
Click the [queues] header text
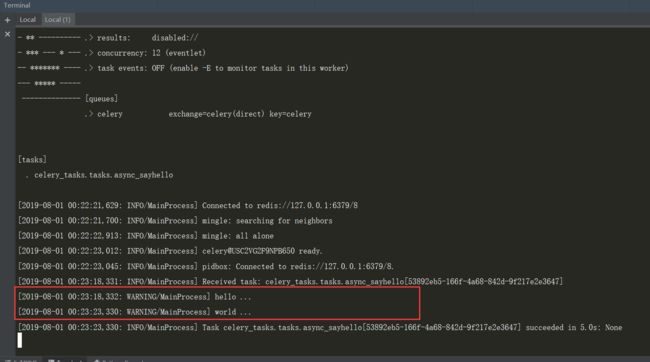[x=102, y=99]
